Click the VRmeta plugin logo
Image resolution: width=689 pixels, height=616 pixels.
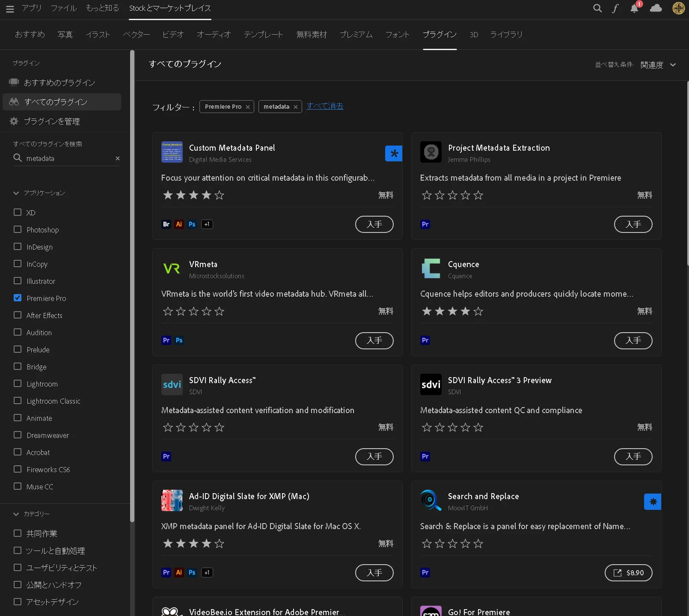[x=172, y=268]
